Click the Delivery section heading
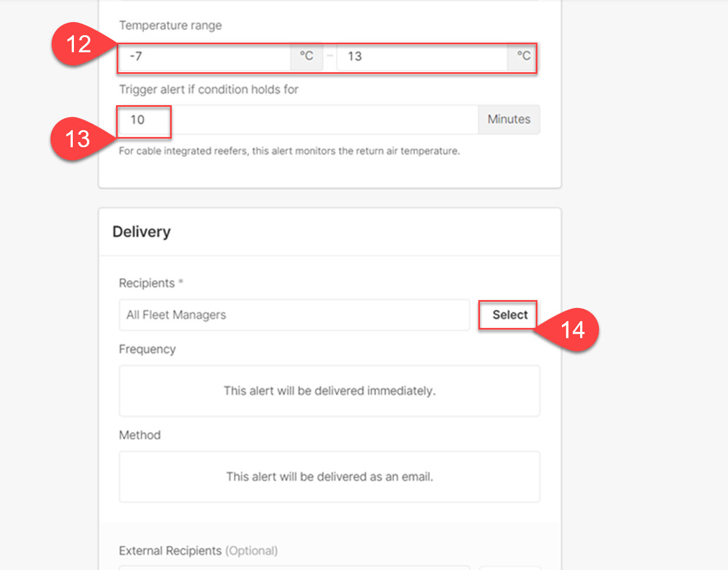Image resolution: width=728 pixels, height=570 pixels. coord(142,232)
